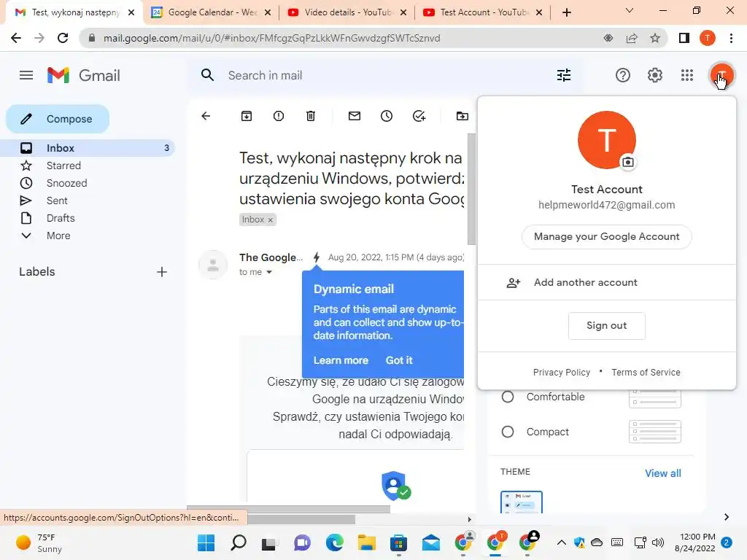Bookmark this page with star icon
Screen dimensions: 747x560
(x=655, y=38)
